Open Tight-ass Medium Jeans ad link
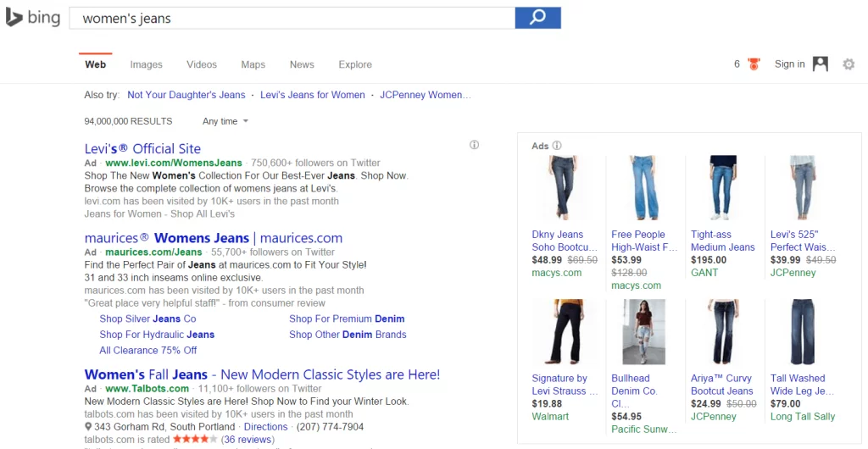 pyautogui.click(x=722, y=241)
